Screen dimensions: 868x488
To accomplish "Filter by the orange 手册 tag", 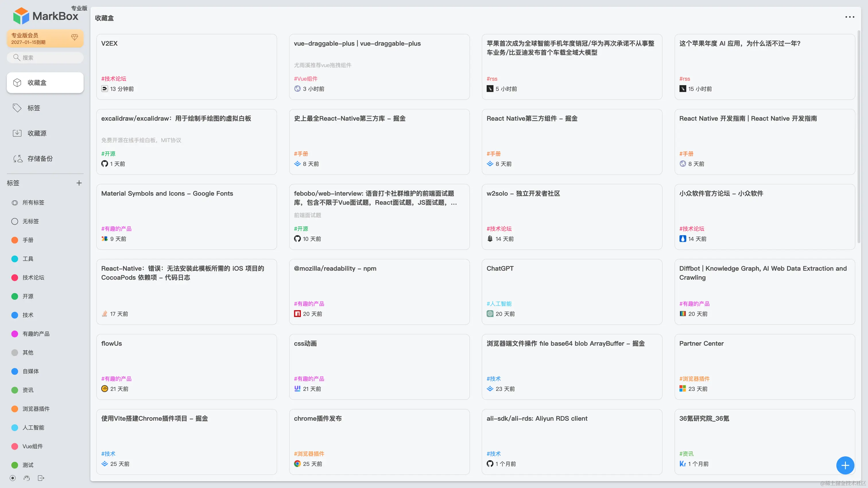I will pyautogui.click(x=28, y=240).
